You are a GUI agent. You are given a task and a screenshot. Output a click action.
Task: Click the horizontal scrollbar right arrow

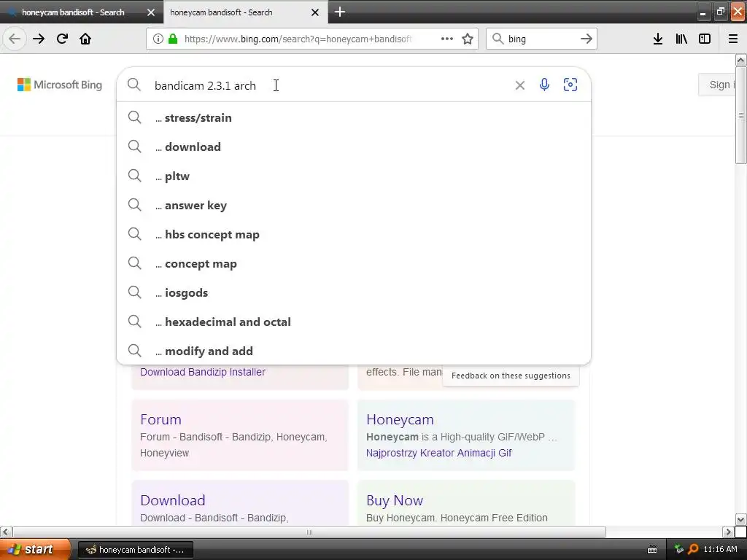[729, 532]
